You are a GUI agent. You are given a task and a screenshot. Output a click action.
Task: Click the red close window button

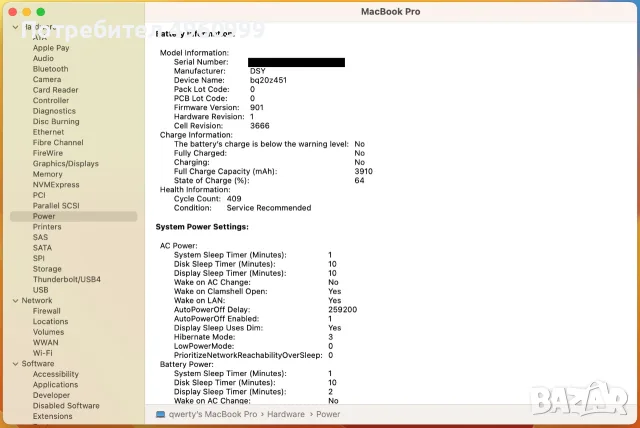[12, 12]
